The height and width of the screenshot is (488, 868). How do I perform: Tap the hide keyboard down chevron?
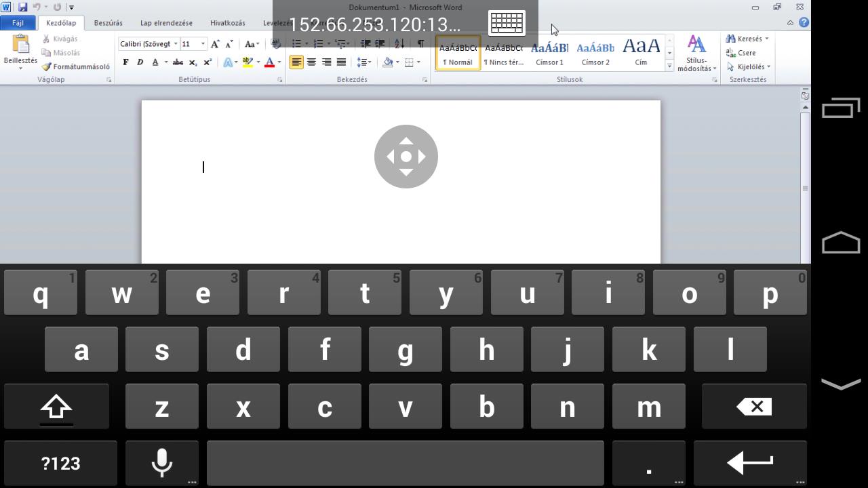(x=841, y=384)
